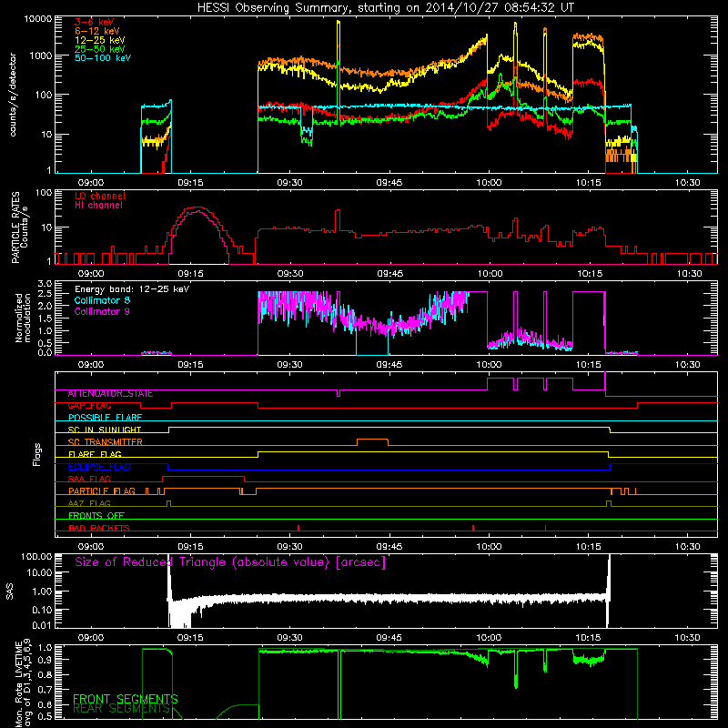The width and height of the screenshot is (728, 728).
Task: Select the 50-100 keV legend label
Action: (x=103, y=58)
